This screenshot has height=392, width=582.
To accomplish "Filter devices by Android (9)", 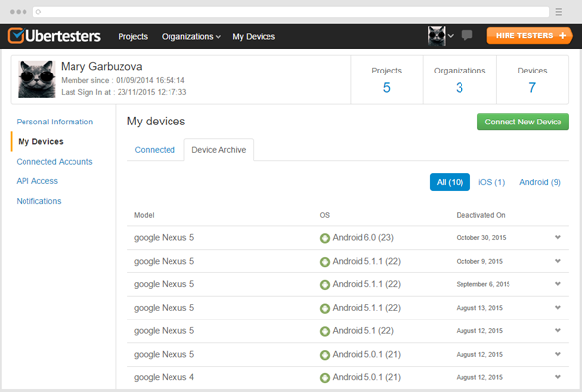I will pyautogui.click(x=540, y=182).
